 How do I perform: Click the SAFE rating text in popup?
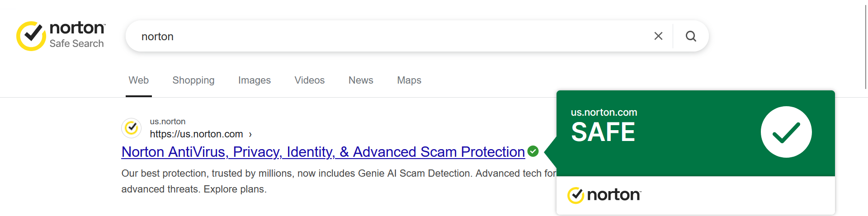coord(603,132)
